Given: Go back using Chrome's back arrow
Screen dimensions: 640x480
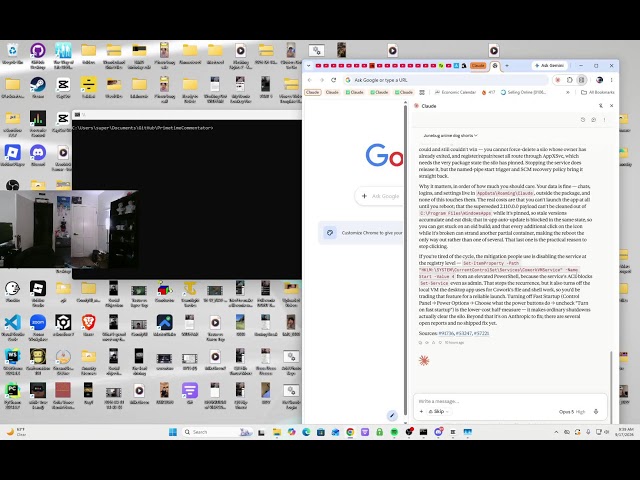Looking at the screenshot, I should click(x=310, y=80).
